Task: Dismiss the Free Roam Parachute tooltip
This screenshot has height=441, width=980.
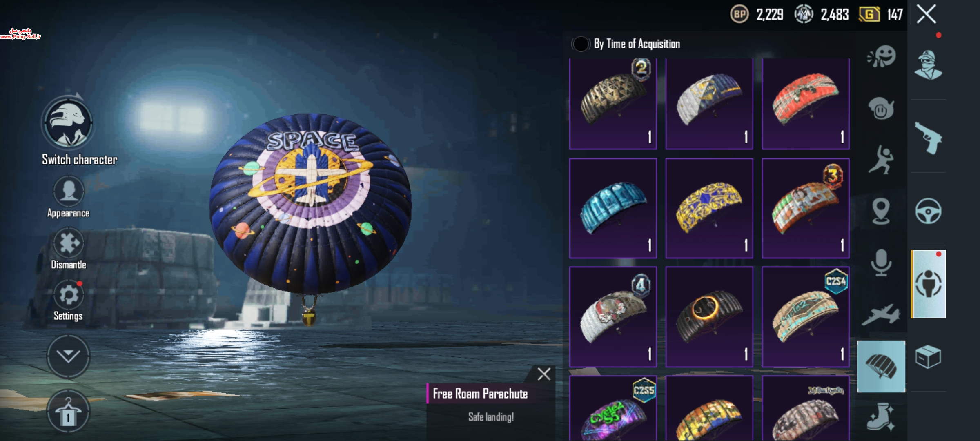Action: 544,374
